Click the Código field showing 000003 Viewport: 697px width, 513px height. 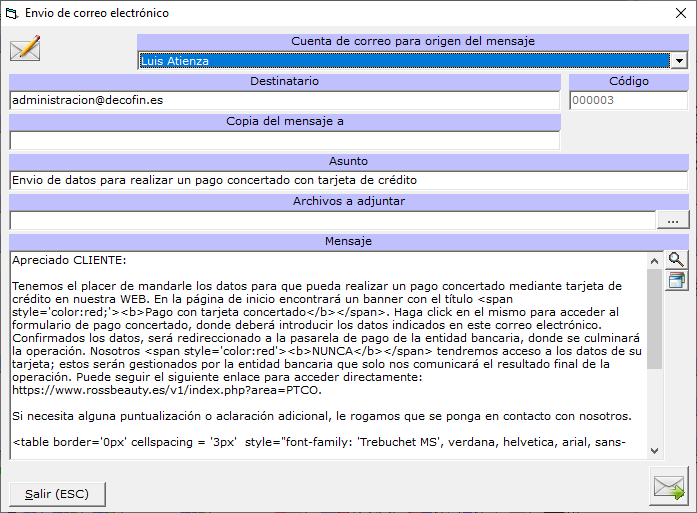(x=628, y=100)
